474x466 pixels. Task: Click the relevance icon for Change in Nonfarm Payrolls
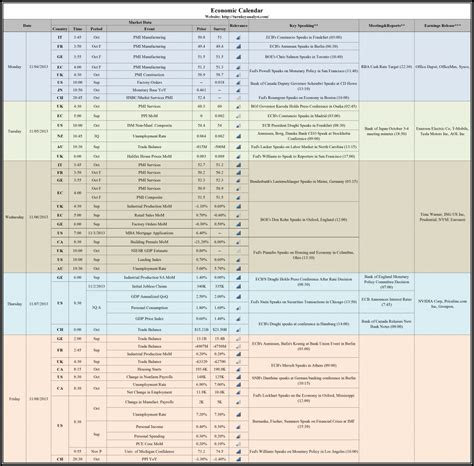[x=238, y=377]
